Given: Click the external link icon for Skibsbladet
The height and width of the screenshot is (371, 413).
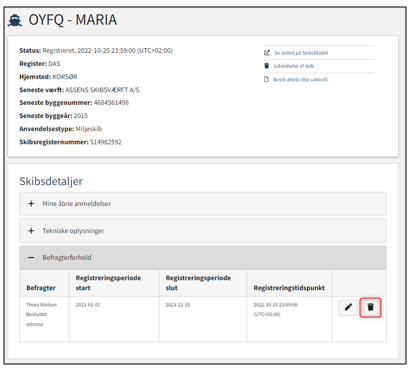Looking at the screenshot, I should (x=267, y=53).
